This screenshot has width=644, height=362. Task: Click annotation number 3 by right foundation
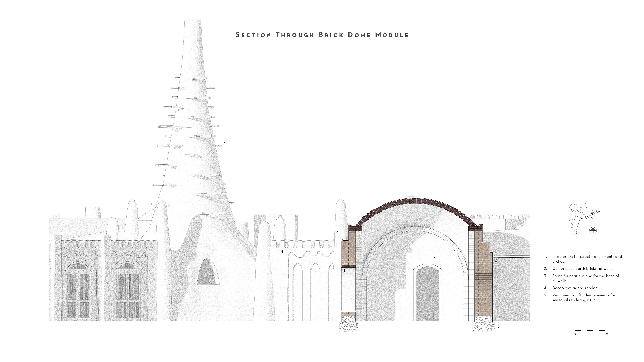(498, 326)
